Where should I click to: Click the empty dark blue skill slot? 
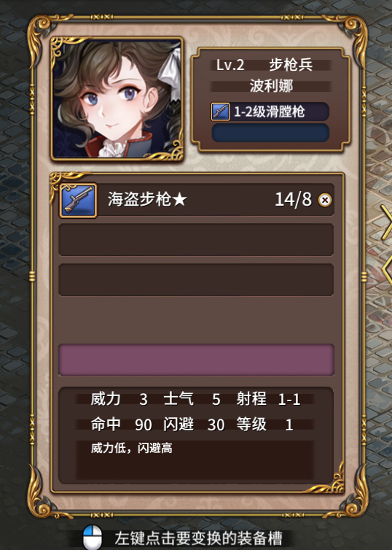pos(270,133)
